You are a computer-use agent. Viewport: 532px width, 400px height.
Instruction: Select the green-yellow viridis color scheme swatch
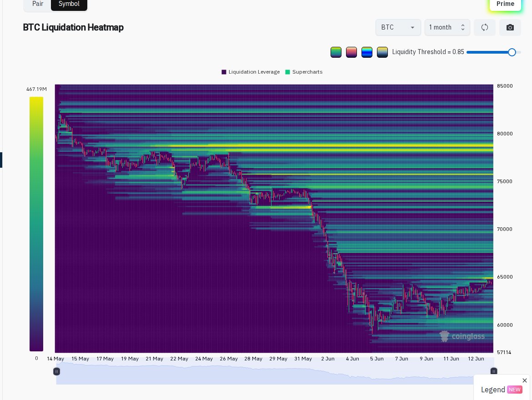(336, 52)
